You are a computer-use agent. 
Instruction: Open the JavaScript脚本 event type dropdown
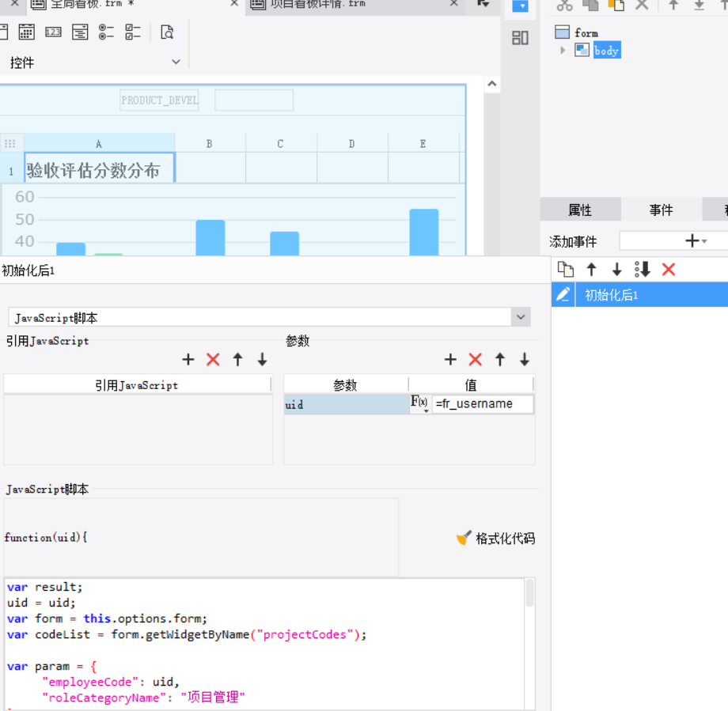coord(521,316)
